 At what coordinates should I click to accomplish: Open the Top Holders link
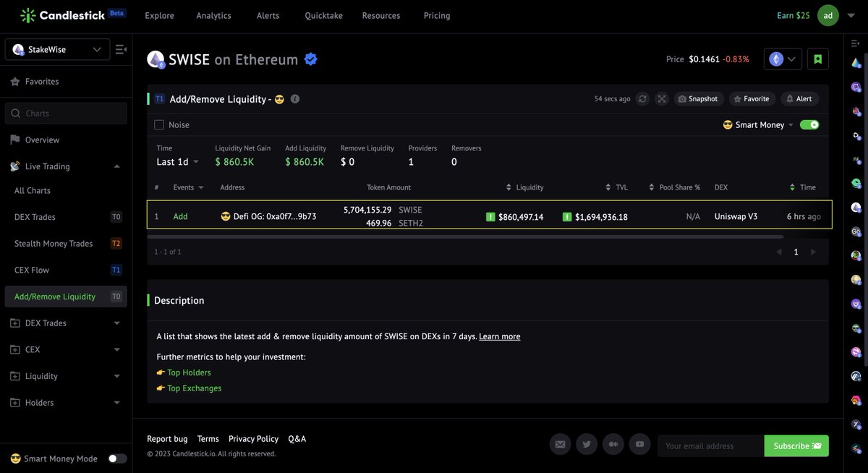(x=189, y=372)
